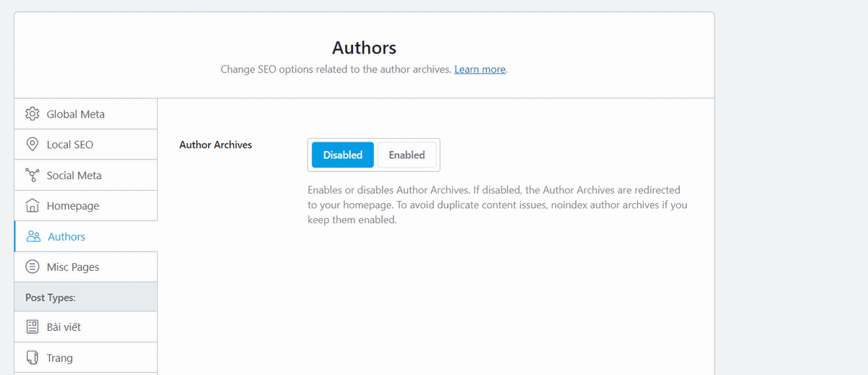The height and width of the screenshot is (375, 868).
Task: Select the Bài viết post type tab
Action: pos(64,327)
